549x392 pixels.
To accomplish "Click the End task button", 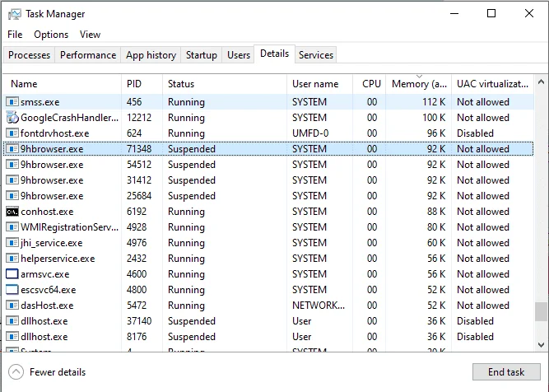I will pos(506,371).
